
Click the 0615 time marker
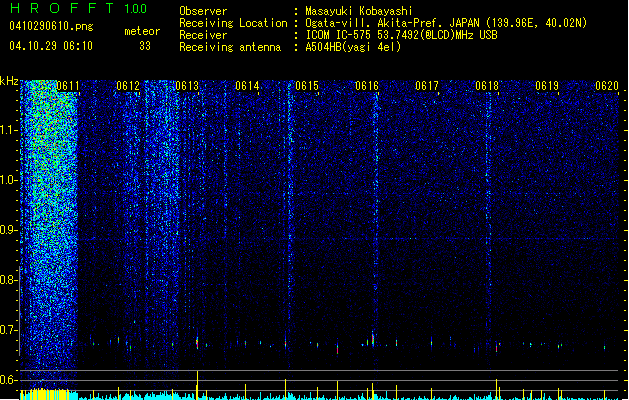[x=307, y=86]
